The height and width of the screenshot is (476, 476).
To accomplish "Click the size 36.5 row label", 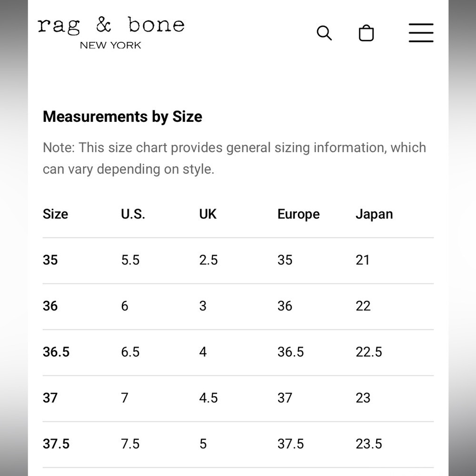I will coord(56,352).
